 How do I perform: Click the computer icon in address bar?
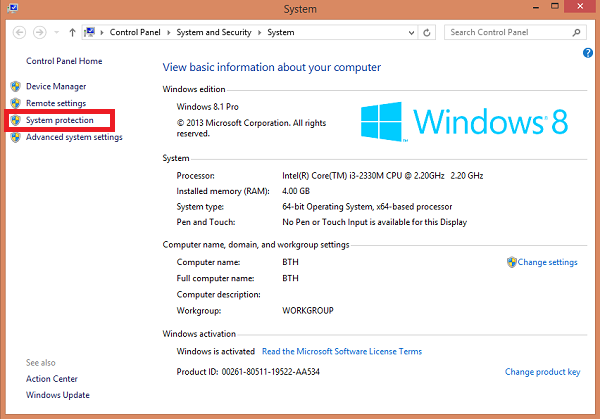pos(89,32)
